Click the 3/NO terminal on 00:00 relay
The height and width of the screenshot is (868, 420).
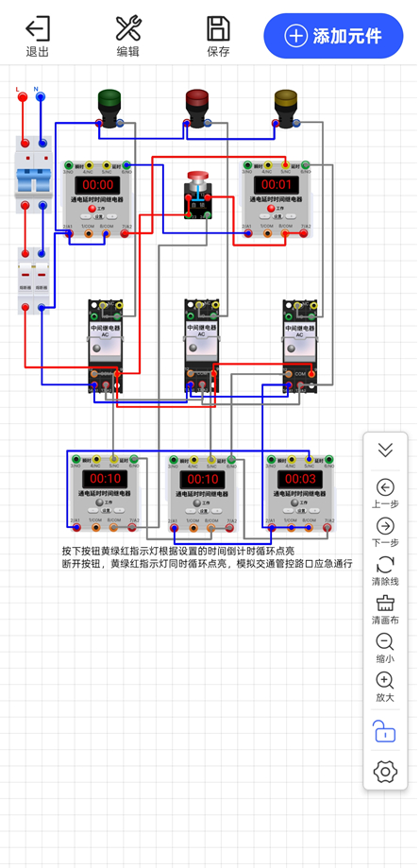[x=68, y=164]
